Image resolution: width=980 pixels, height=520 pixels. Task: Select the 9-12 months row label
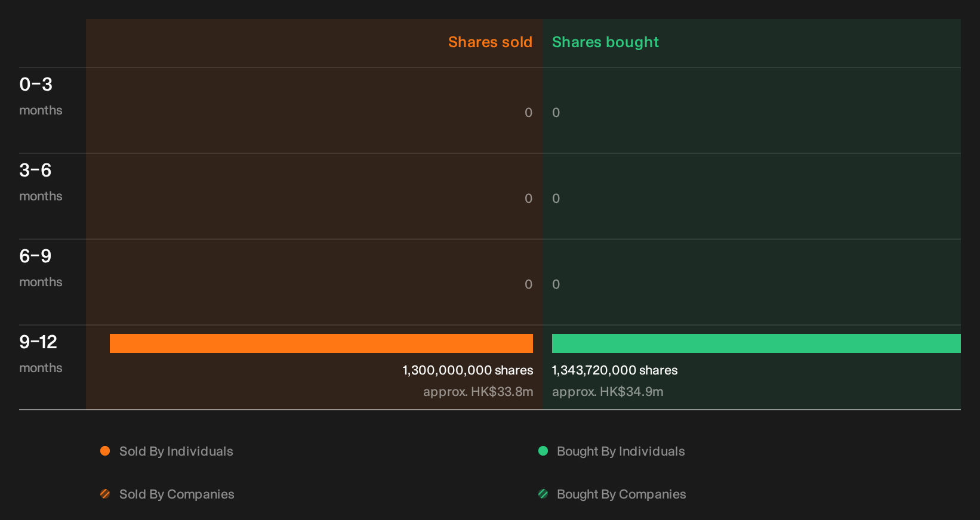(41, 354)
